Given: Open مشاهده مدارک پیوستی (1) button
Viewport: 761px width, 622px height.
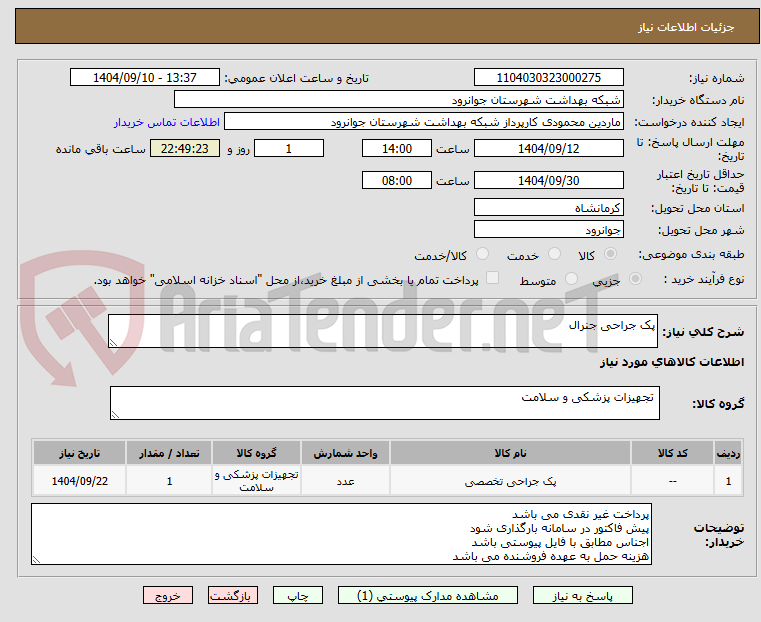Looking at the screenshot, I should 428,595.
